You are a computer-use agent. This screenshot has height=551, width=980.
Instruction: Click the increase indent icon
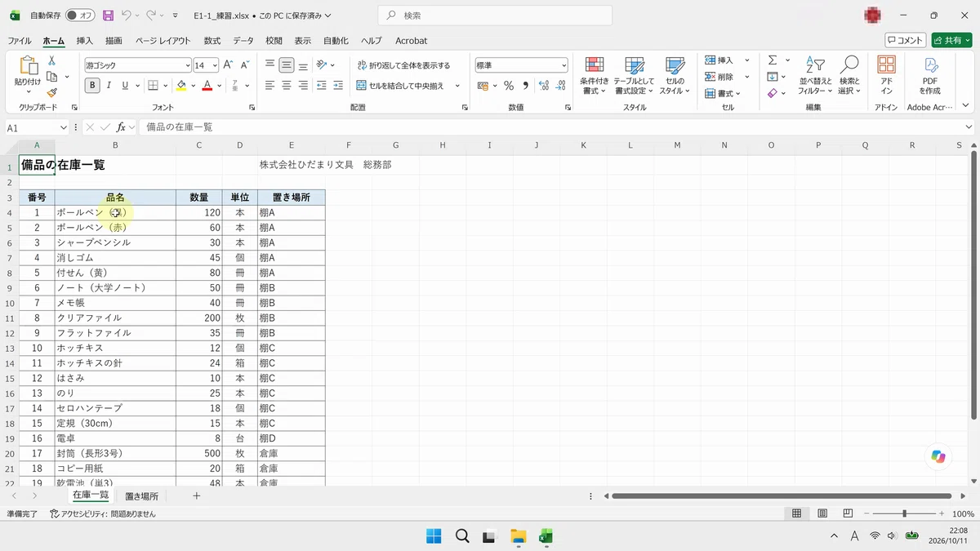pyautogui.click(x=337, y=85)
